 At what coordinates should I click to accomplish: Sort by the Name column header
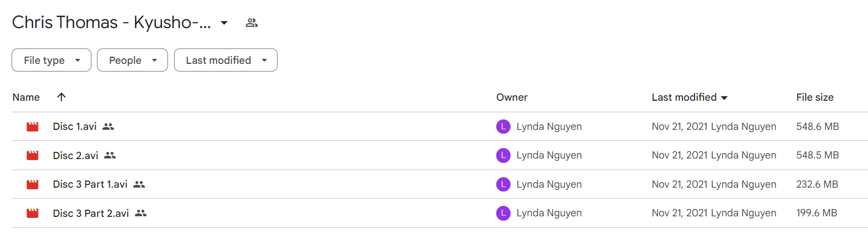[x=26, y=97]
